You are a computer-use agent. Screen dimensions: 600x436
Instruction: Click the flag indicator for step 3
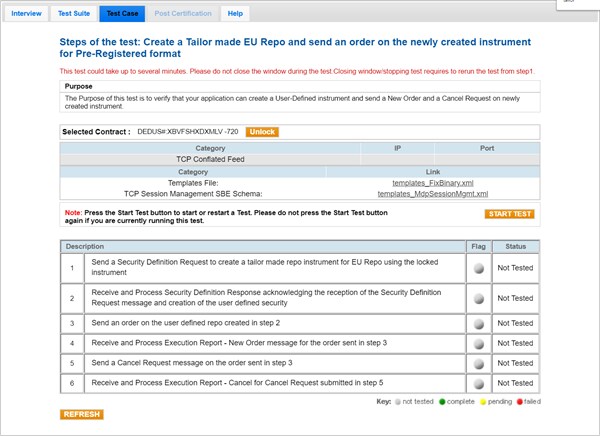(x=478, y=324)
